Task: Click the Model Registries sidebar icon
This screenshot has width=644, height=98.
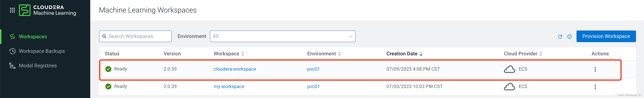Action: click(12, 66)
